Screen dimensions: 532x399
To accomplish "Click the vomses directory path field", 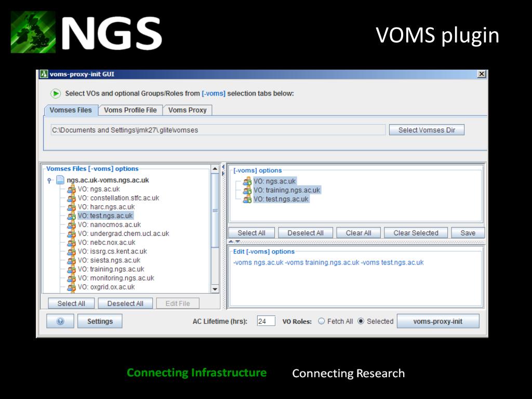I will [x=218, y=130].
